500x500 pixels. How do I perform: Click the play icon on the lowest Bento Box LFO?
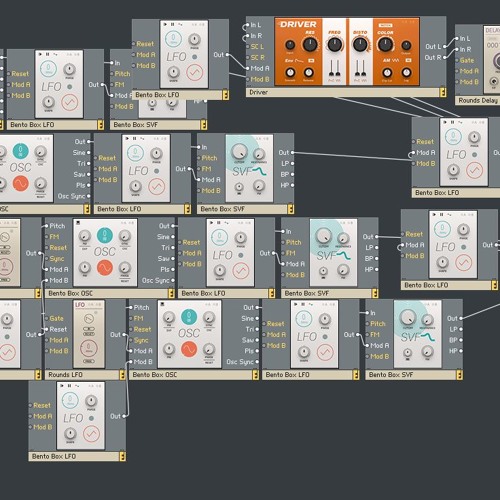point(61,386)
